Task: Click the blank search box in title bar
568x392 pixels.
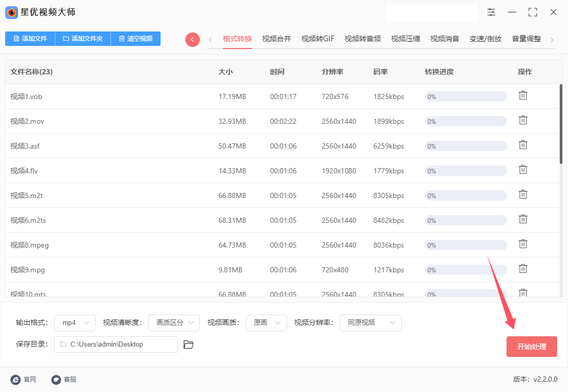Action: 432,13
